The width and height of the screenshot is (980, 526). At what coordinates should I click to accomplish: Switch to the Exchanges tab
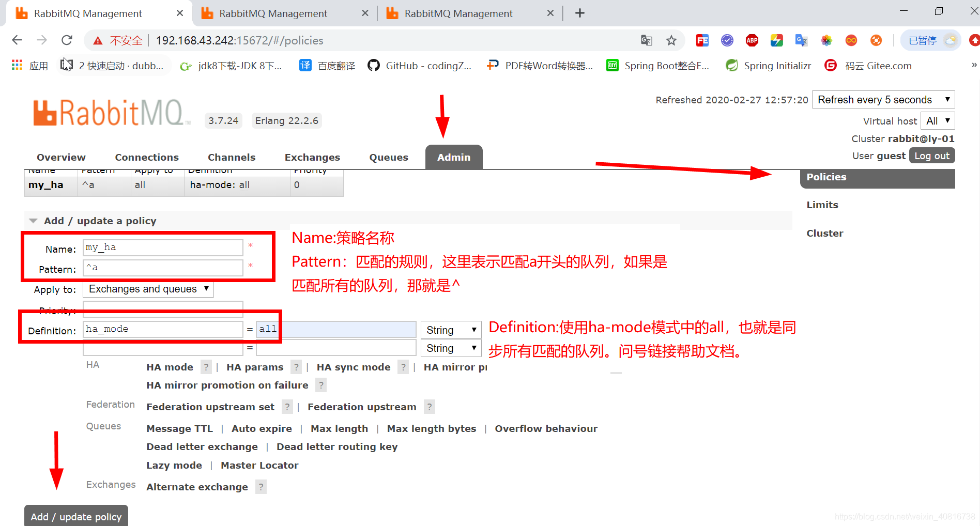coord(312,157)
